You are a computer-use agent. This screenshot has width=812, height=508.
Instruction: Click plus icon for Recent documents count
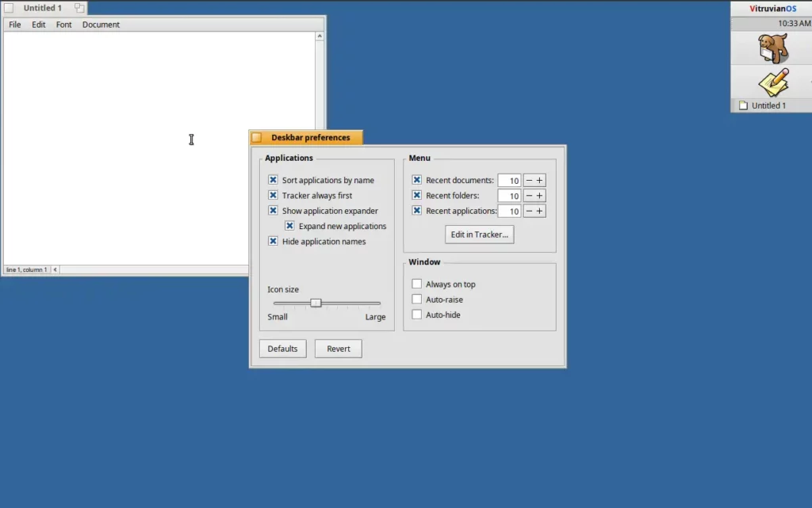(540, 181)
